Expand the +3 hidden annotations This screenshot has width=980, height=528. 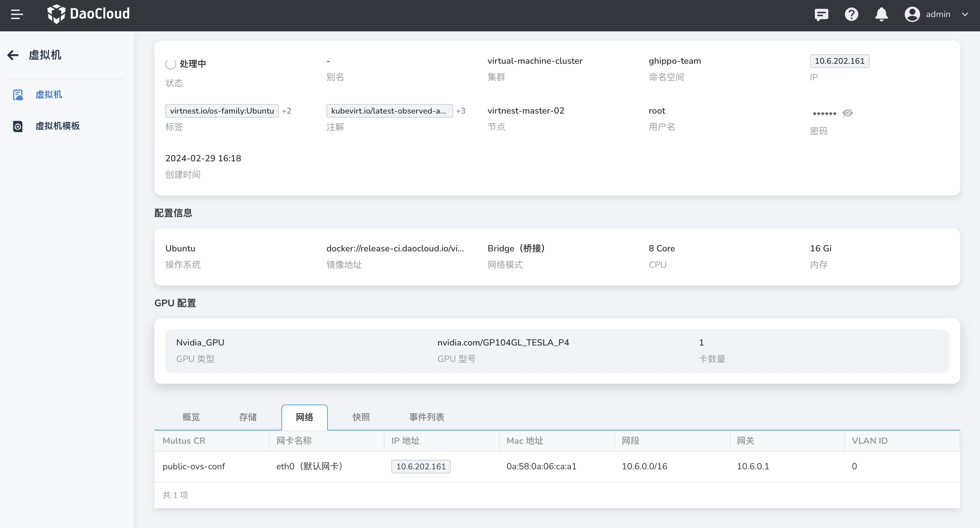pyautogui.click(x=460, y=111)
